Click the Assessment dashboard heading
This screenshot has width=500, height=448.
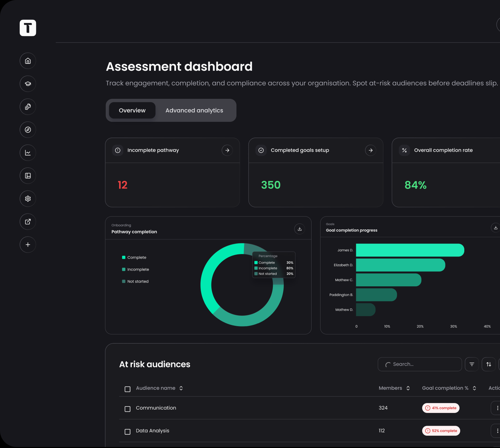click(x=179, y=67)
